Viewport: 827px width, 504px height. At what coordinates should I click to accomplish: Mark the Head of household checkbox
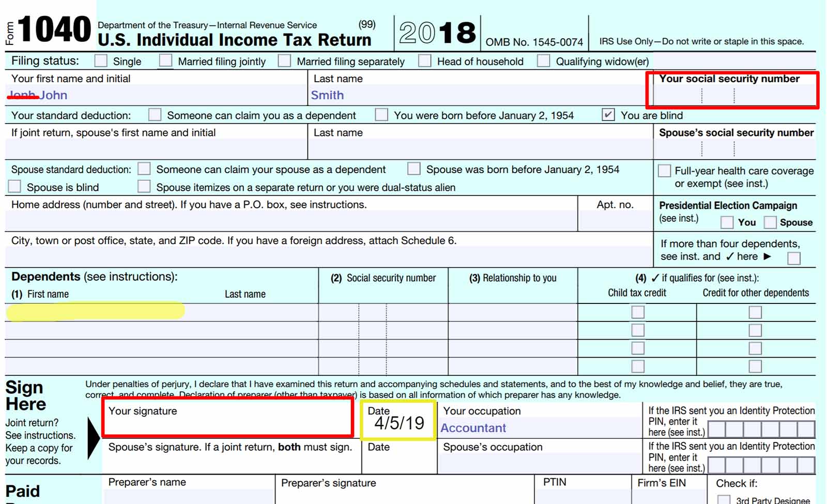[425, 60]
